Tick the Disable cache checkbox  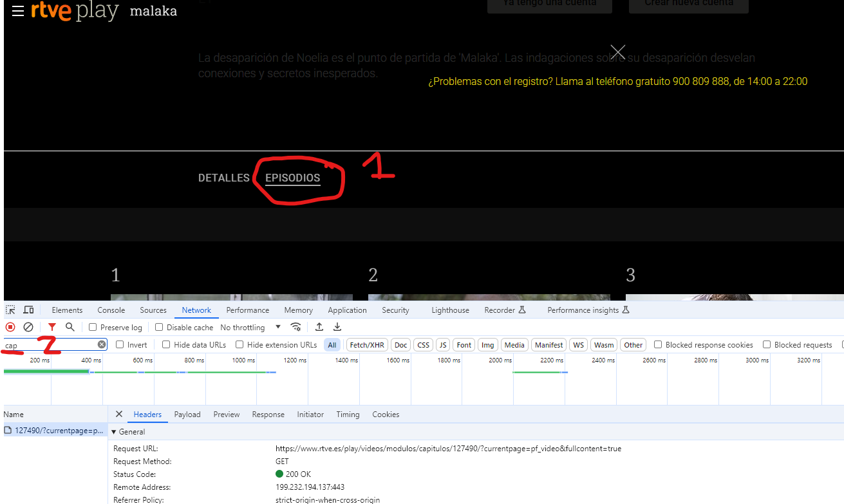click(159, 327)
